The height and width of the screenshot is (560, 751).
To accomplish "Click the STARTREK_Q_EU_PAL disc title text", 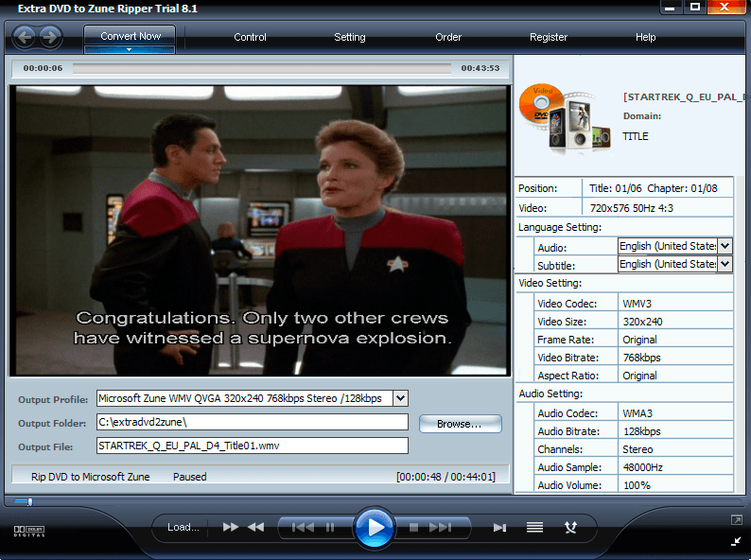I will pos(685,97).
